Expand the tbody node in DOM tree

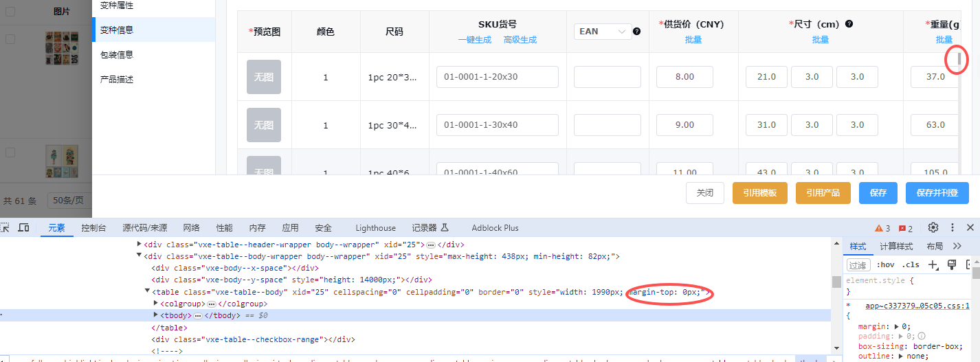pos(156,315)
